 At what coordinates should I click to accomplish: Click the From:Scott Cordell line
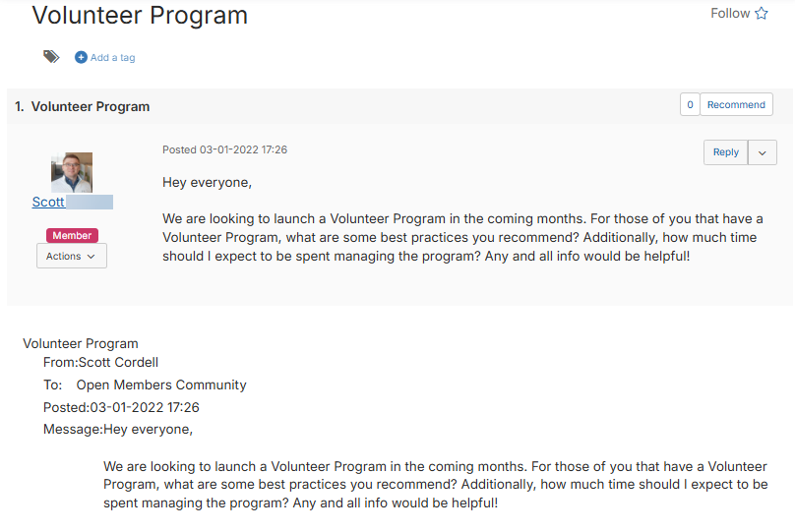[101, 362]
